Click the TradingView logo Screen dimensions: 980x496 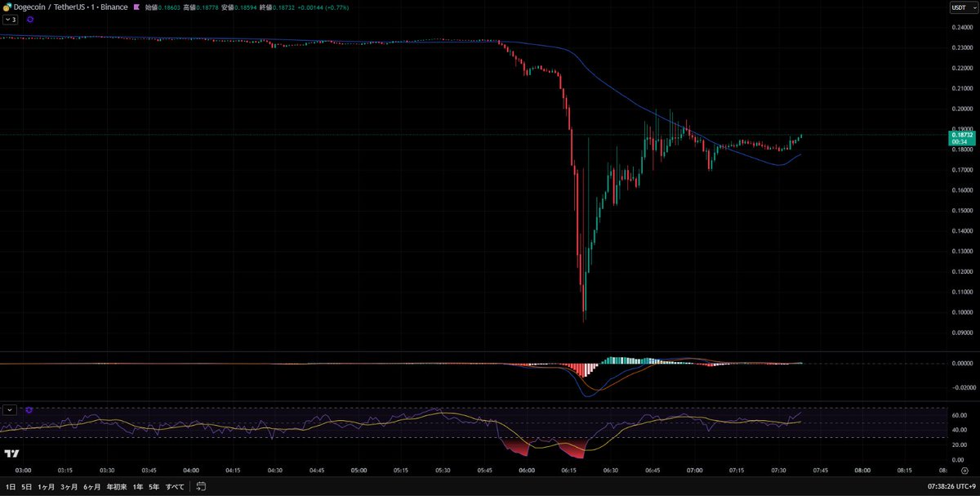point(12,454)
